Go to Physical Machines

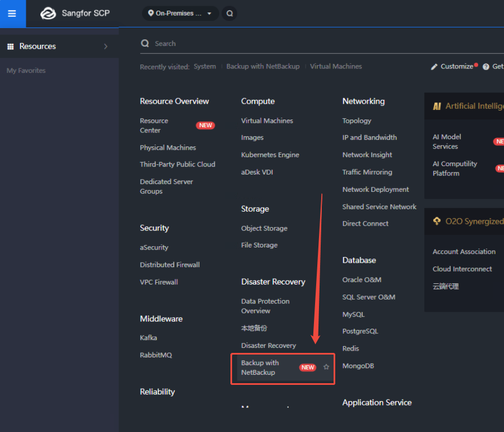[x=168, y=148]
